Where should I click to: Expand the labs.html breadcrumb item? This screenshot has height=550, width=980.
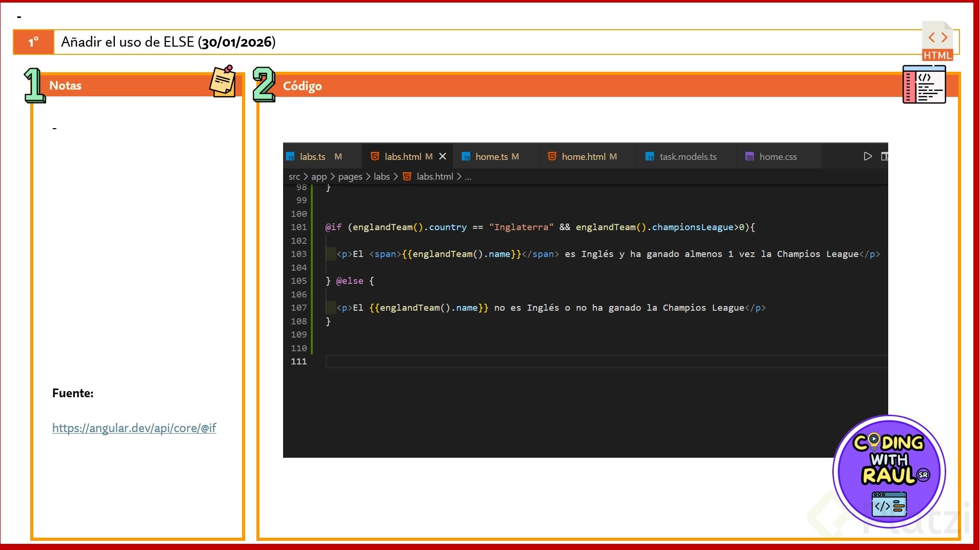pyautogui.click(x=434, y=177)
